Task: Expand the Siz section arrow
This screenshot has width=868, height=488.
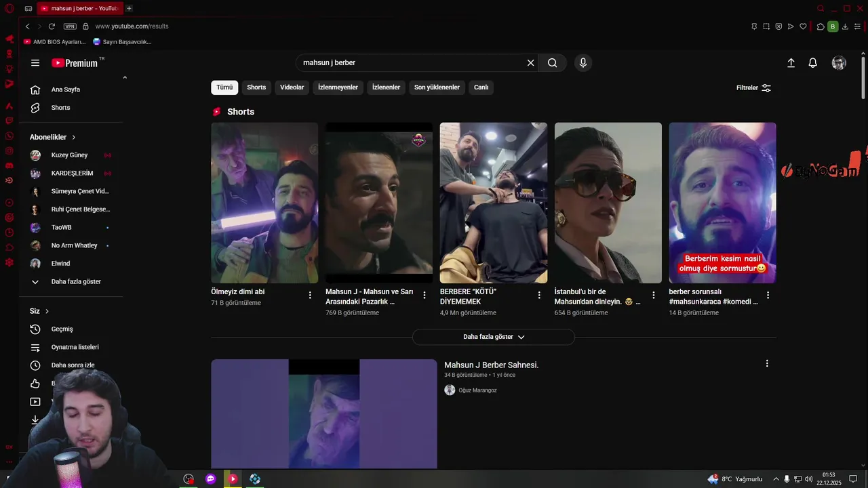Action: click(x=47, y=311)
